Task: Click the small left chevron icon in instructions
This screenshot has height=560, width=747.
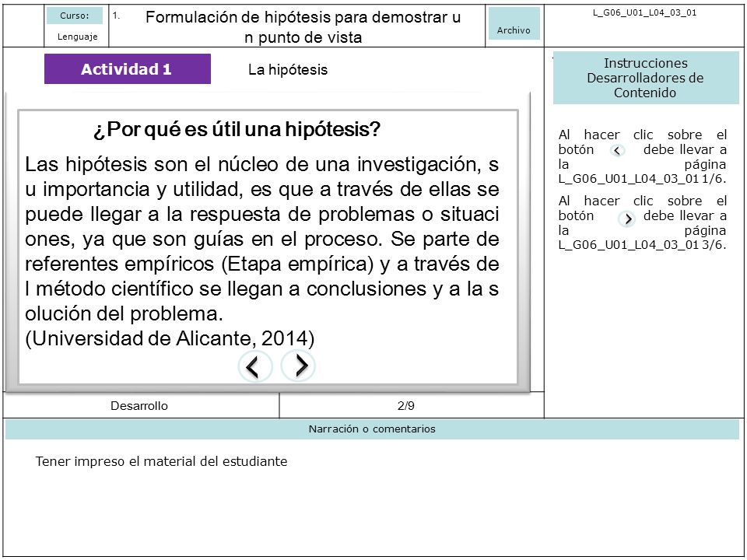Action: (x=617, y=150)
